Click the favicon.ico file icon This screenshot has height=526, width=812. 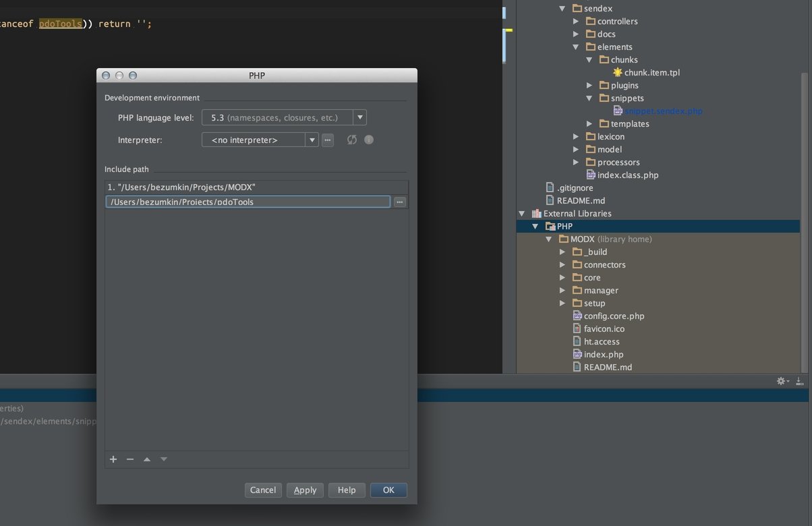[x=577, y=328]
